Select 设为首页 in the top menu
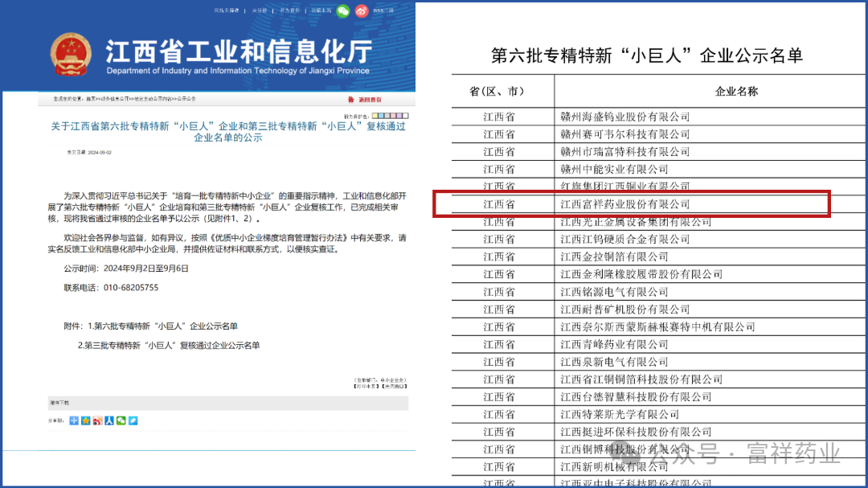Screen dimensions: 868x488 [290, 10]
